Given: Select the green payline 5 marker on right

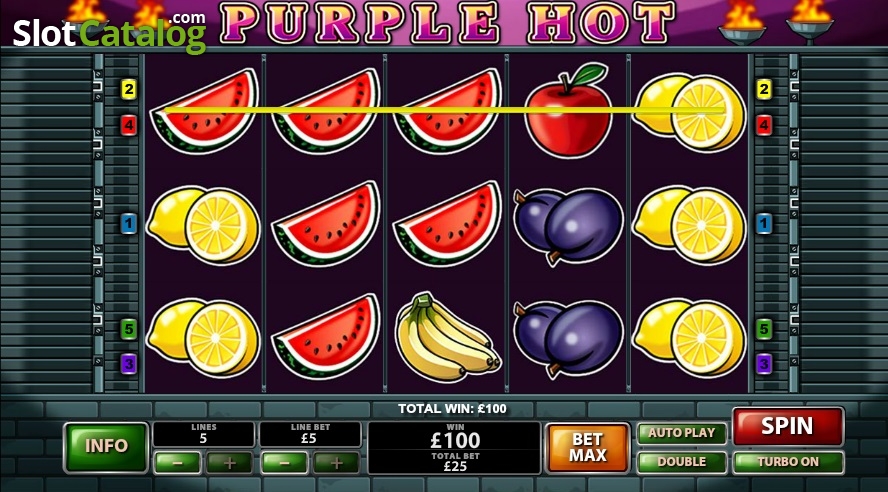Looking at the screenshot, I should click(764, 329).
